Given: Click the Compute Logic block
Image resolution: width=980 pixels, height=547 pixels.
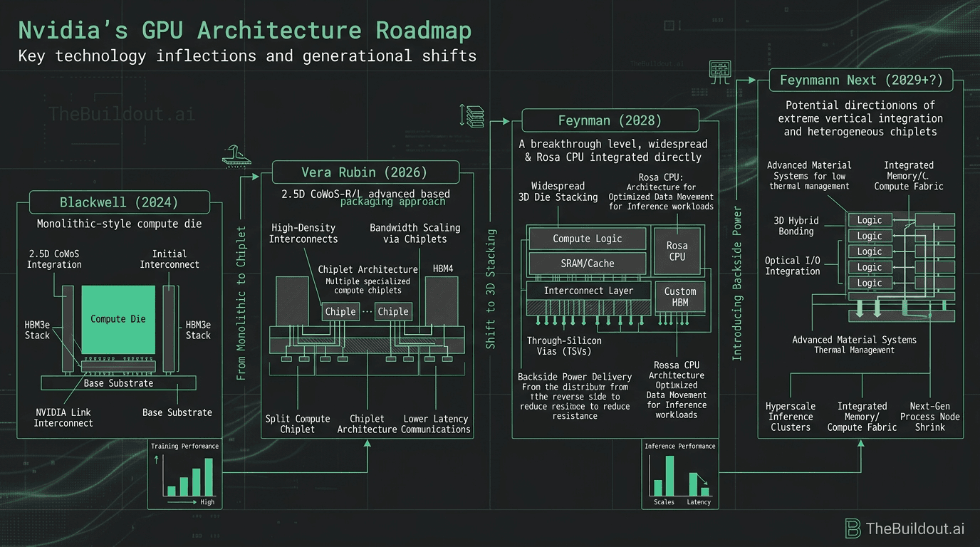Looking at the screenshot, I should 588,239.
